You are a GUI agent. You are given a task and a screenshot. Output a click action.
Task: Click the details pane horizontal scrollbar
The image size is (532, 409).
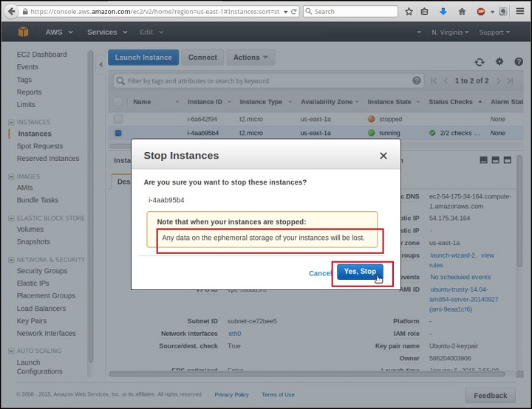[x=307, y=374]
